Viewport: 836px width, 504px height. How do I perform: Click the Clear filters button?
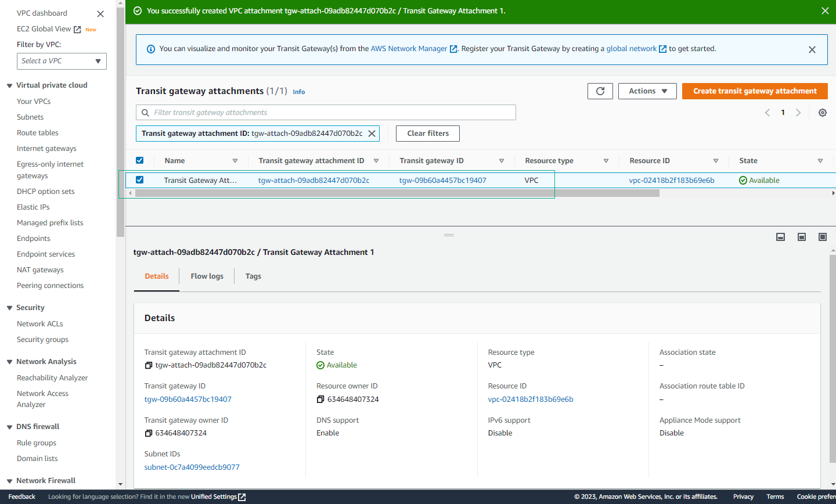428,134
